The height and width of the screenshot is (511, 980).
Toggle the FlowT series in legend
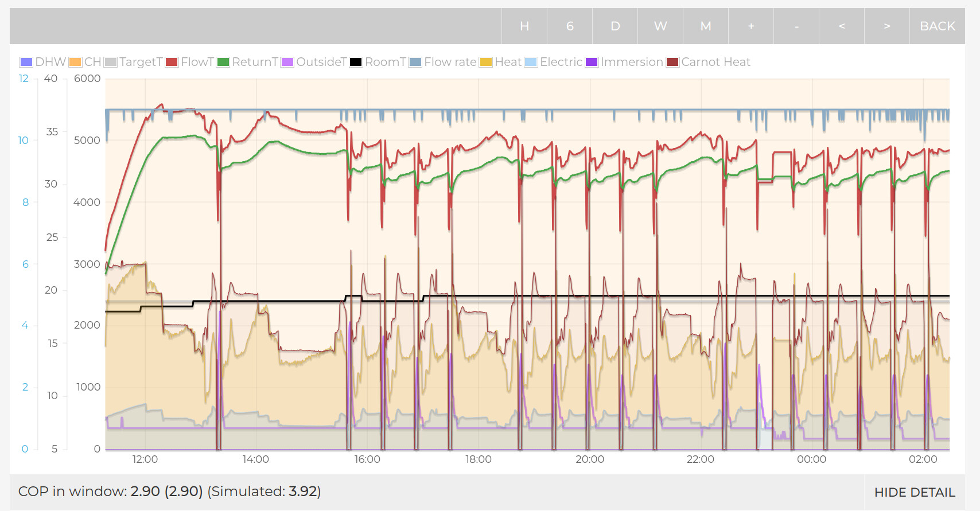pos(189,62)
